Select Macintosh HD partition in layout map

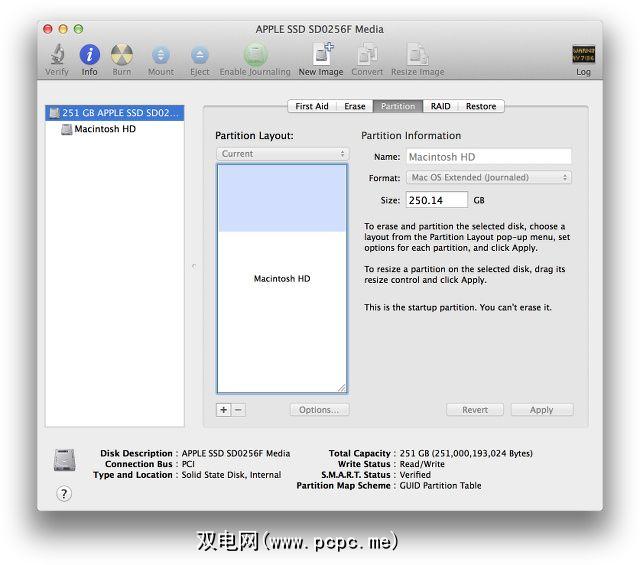(282, 279)
